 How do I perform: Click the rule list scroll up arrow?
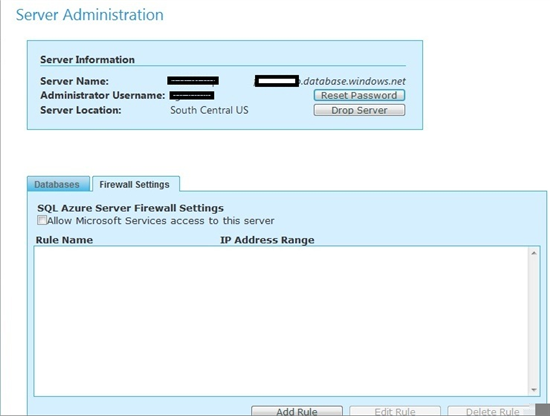(x=534, y=253)
